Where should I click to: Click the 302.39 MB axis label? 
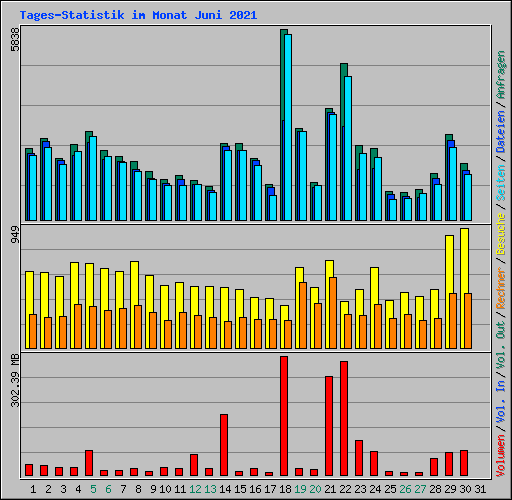pyautogui.click(x=15, y=380)
